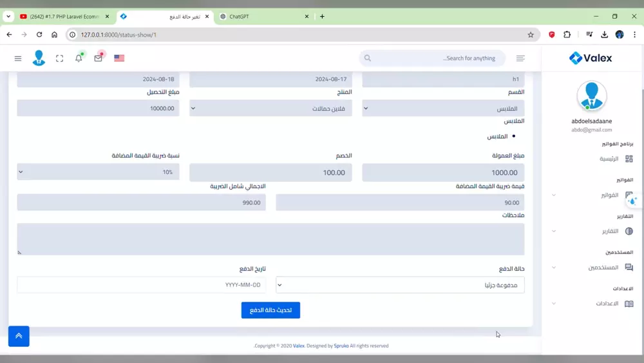Bookmark this page with the star icon
Screen dimensions: 644x363
pos(531,35)
